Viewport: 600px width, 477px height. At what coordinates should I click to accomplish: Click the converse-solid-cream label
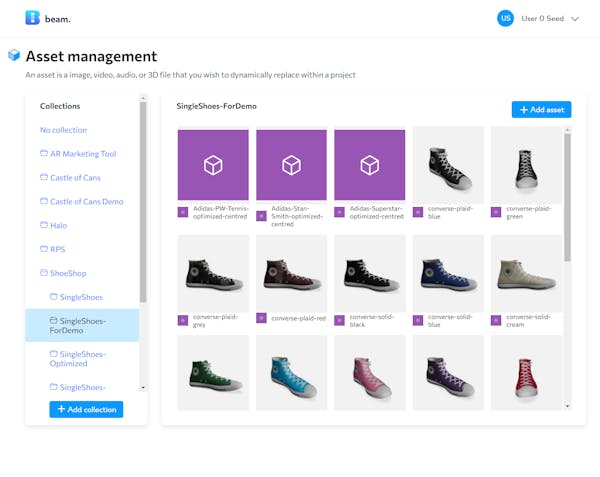pyautogui.click(x=528, y=321)
